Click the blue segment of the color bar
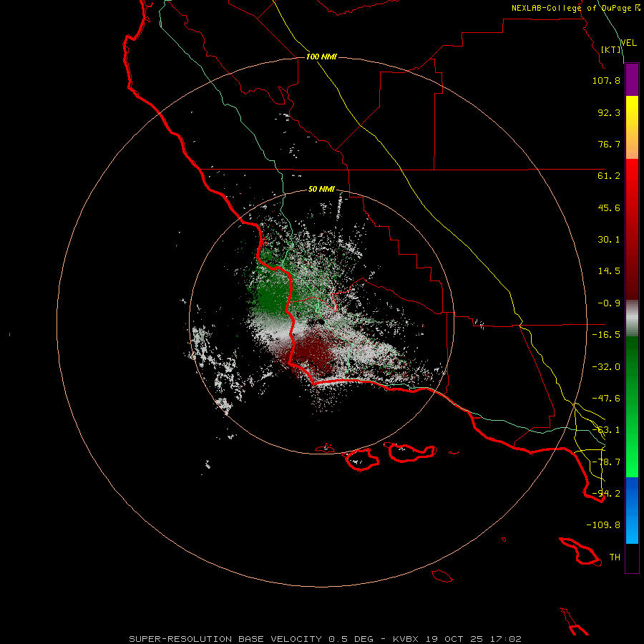 tap(632, 510)
